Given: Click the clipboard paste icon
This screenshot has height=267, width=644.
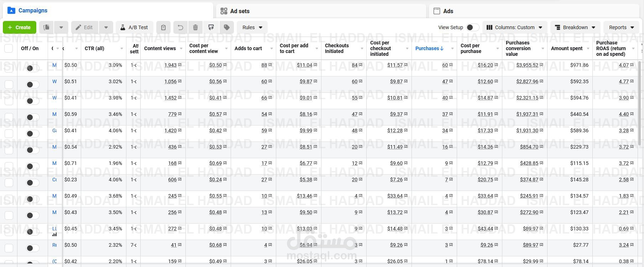Looking at the screenshot, I should click(x=163, y=27).
